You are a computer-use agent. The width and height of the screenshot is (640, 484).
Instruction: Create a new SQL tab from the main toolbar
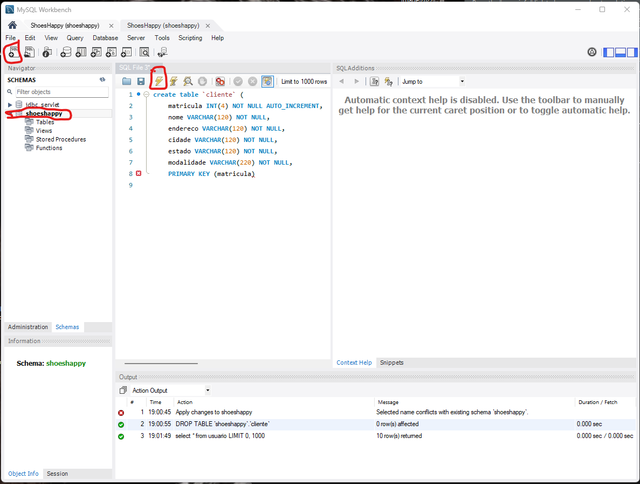[14, 52]
